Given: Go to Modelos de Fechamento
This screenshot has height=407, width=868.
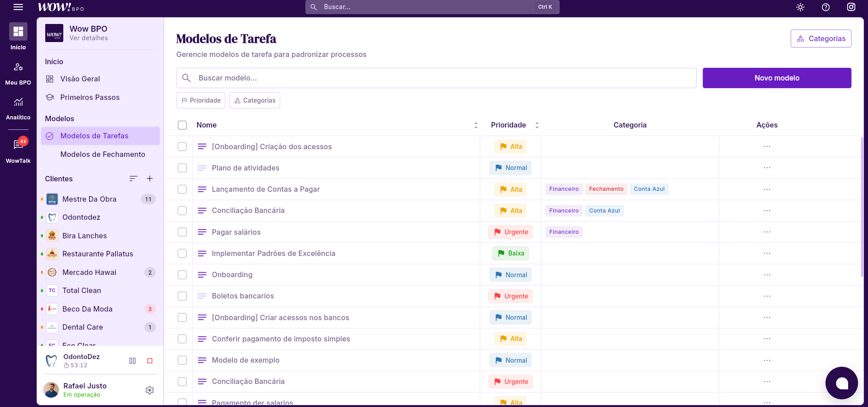Looking at the screenshot, I should point(103,154).
